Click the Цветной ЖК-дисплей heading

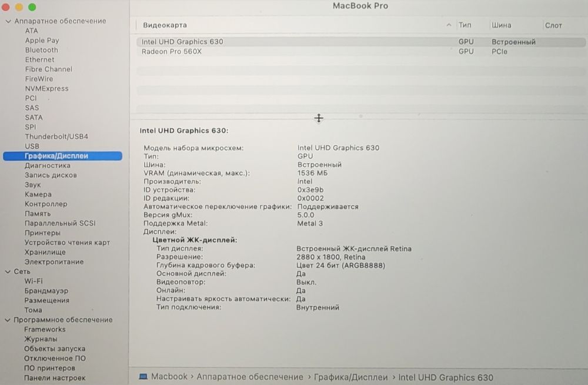pyautogui.click(x=195, y=240)
